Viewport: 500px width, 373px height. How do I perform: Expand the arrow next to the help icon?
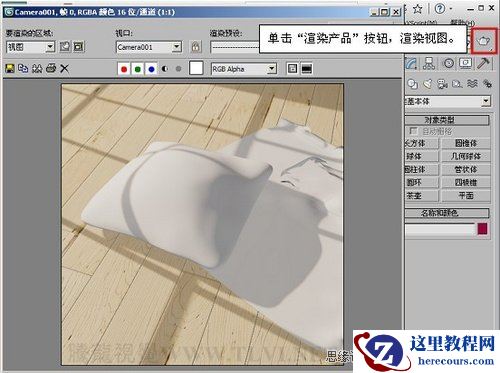click(451, 9)
